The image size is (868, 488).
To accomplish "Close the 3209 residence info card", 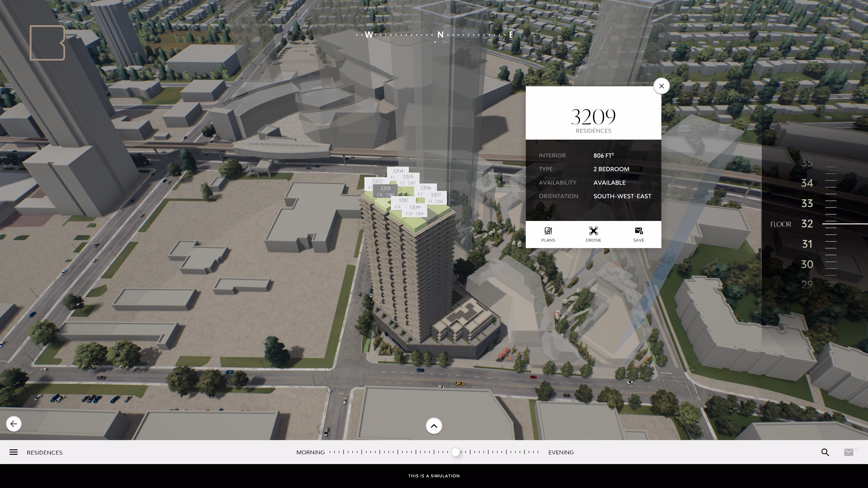I will (661, 86).
